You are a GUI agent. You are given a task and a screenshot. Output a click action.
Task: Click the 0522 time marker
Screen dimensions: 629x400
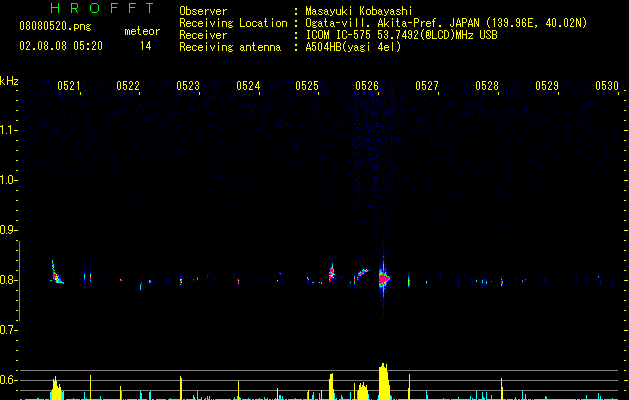tap(128, 86)
